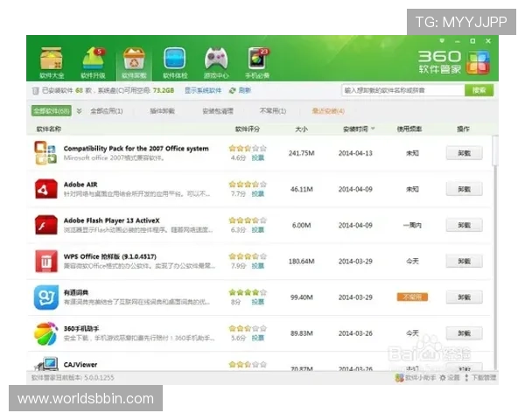Open the 软件升级 software update icon
The image size is (525, 420).
coord(93,60)
